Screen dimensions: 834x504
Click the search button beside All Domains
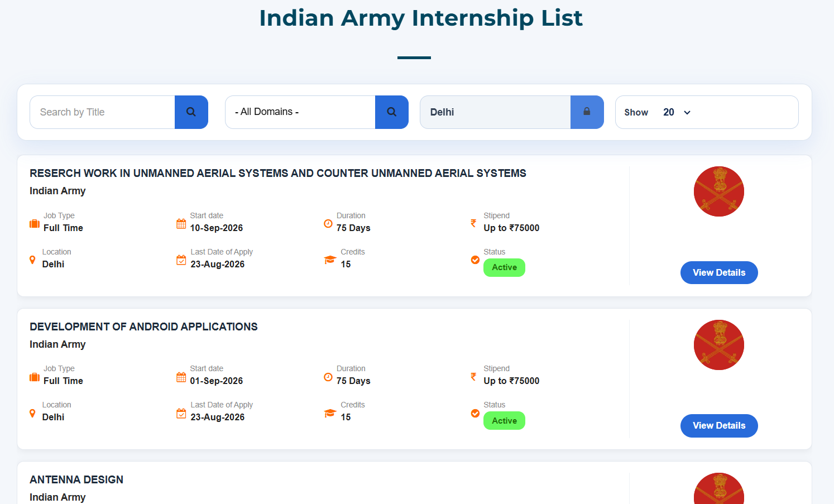(x=392, y=112)
